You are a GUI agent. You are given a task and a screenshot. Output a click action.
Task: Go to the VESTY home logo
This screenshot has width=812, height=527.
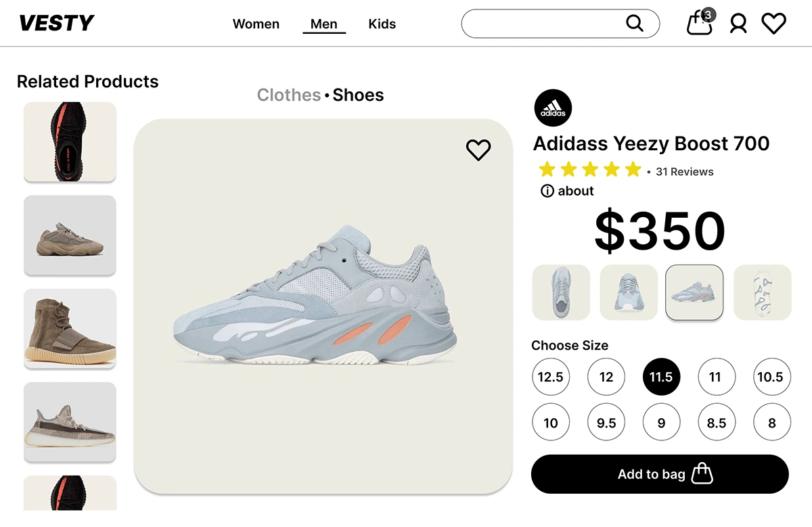56,24
